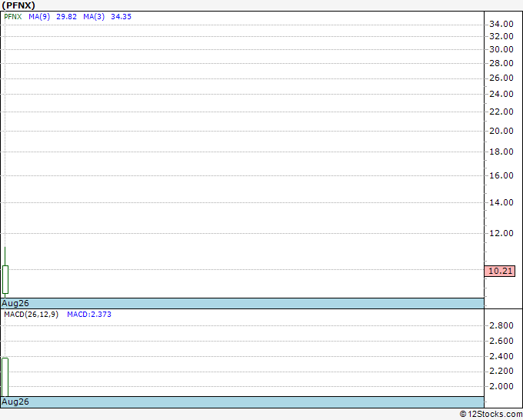523x420 pixels.
Task: Click the 32.00 price axis label
Action: click(x=501, y=36)
